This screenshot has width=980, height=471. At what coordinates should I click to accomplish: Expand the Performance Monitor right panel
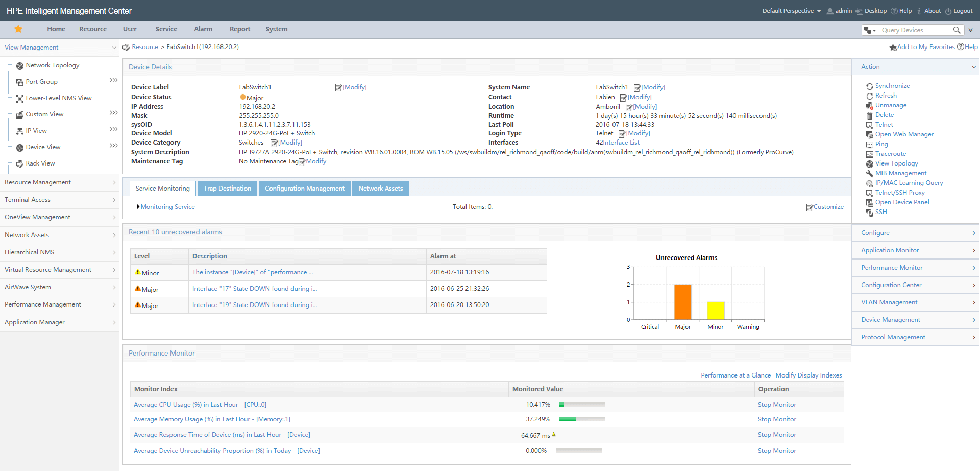click(974, 268)
